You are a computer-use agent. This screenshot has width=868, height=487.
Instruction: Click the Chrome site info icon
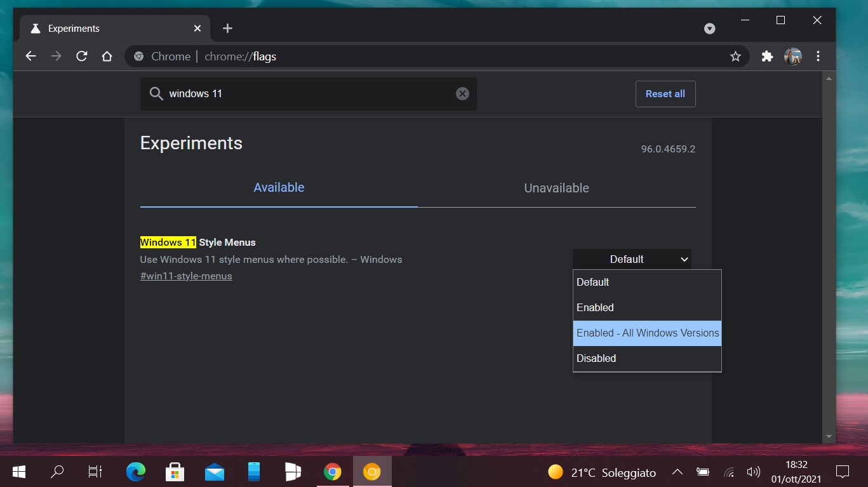(138, 57)
